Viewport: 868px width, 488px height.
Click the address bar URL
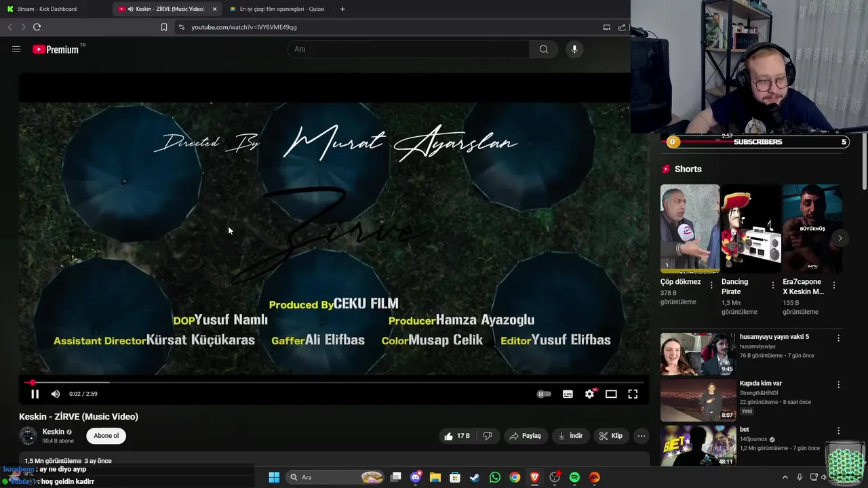point(244,27)
